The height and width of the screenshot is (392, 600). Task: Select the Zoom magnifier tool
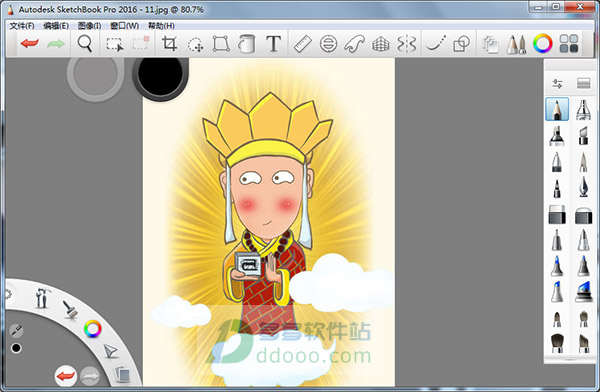[x=85, y=44]
